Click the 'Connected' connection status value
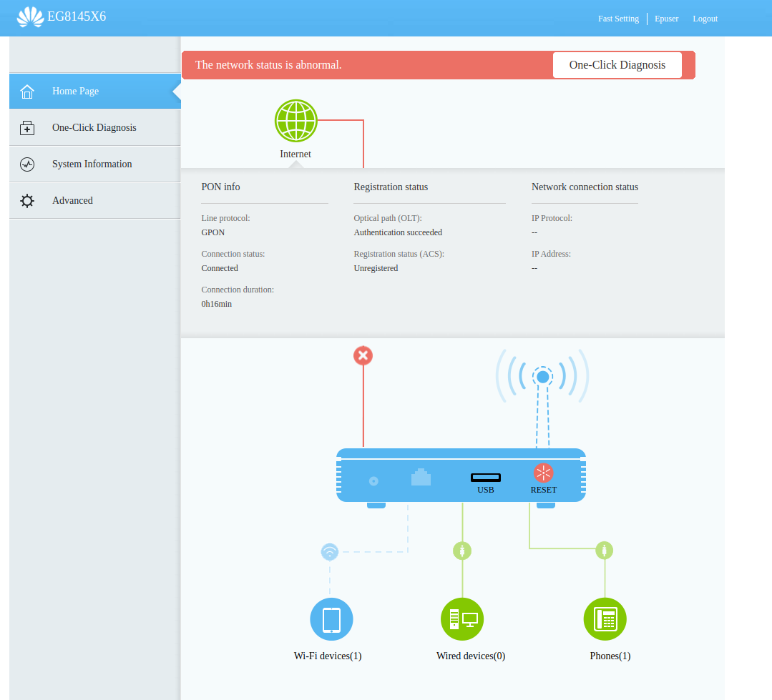Viewport: 772px width, 700px height. (x=220, y=268)
